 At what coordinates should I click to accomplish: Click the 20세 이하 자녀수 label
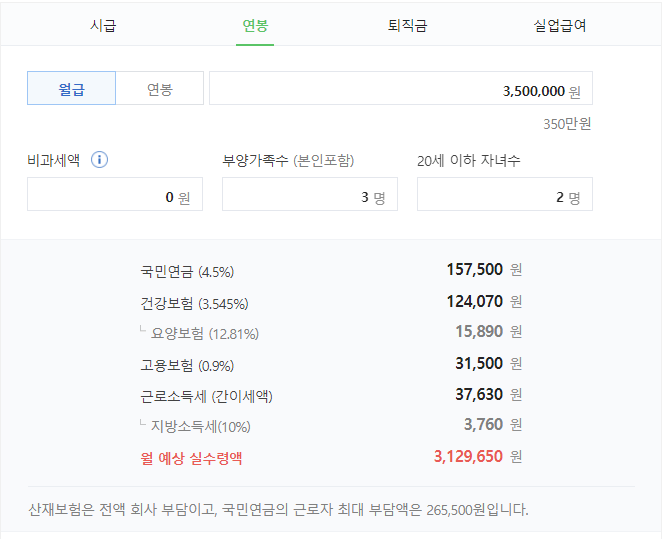click(x=468, y=160)
